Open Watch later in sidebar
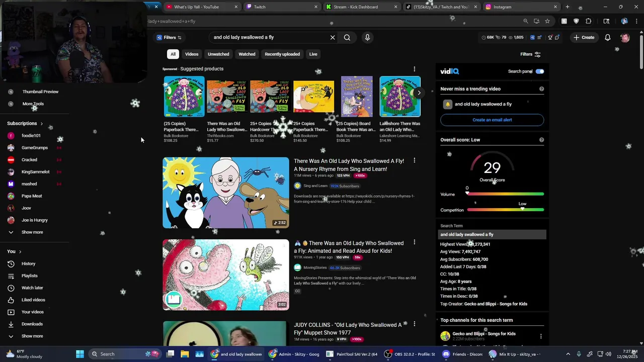 coord(32,288)
